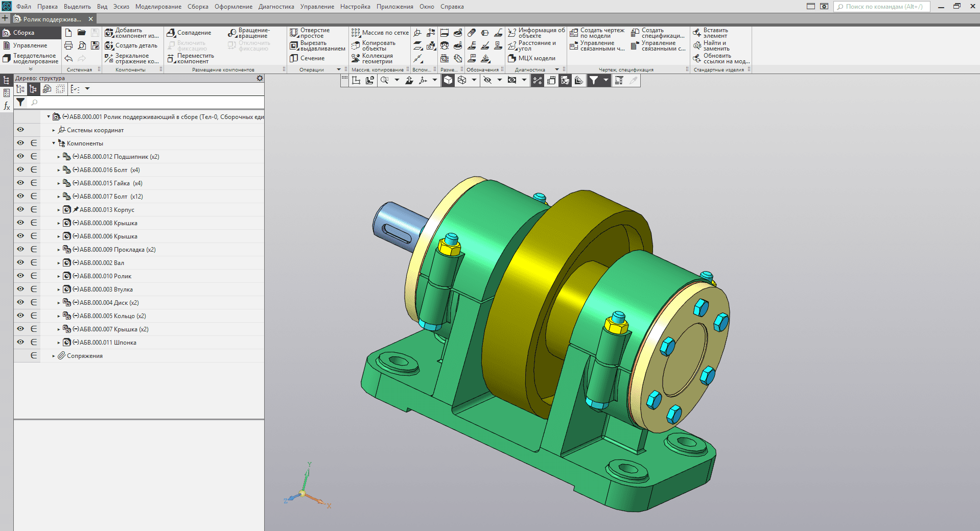Viewport: 980px width, 531px height.
Task: Expand the АБВ.000.012 Подшипник tree node
Action: tap(59, 157)
